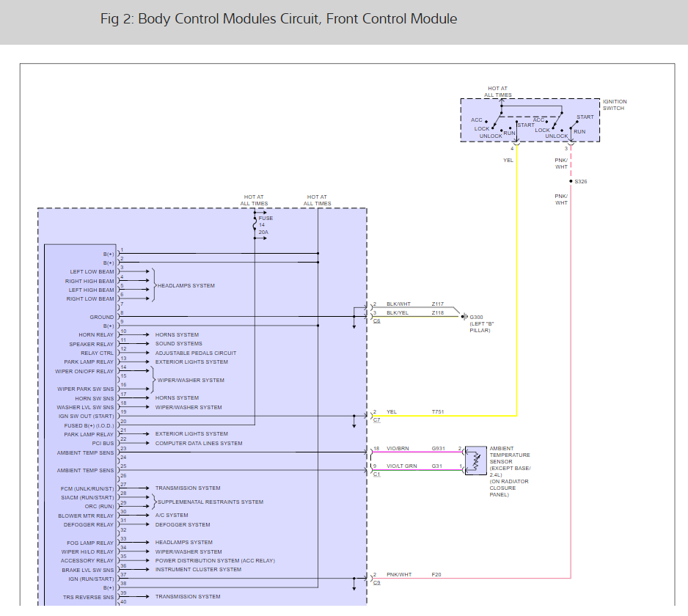
Task: Click the IGN (RUN/START) pin label
Action: [91, 579]
